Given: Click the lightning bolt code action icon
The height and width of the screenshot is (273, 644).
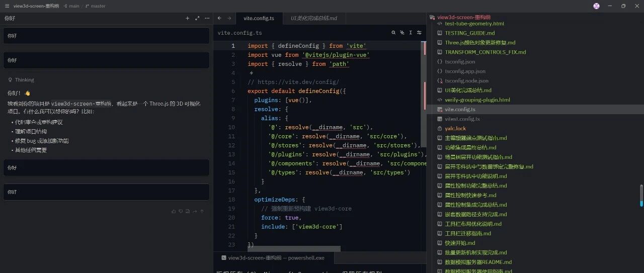Looking at the screenshot, I should point(252,73).
